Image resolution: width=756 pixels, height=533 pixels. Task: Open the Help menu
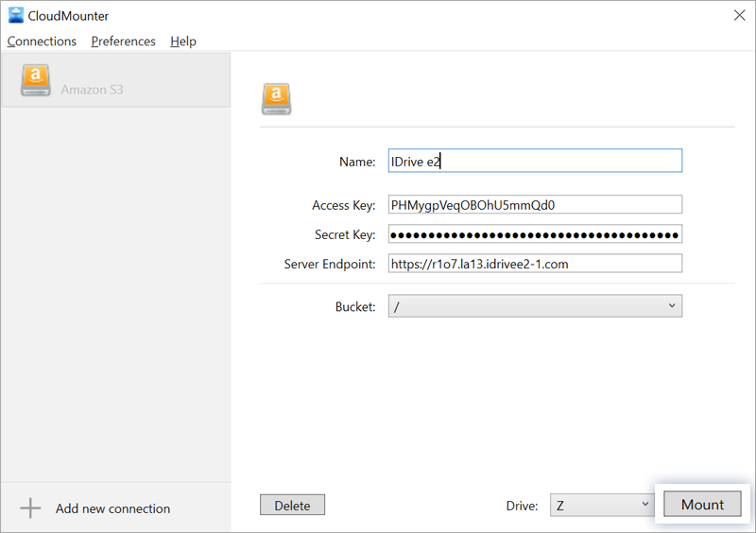183,42
